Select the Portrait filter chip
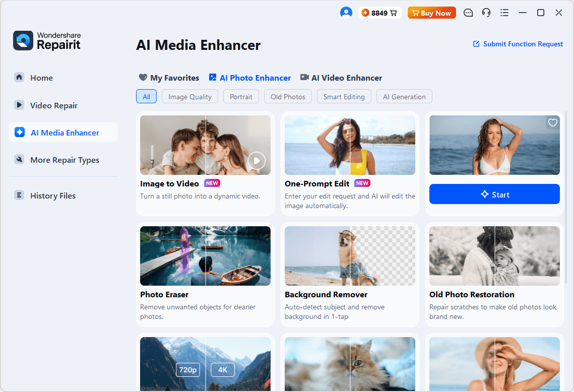This screenshot has height=392, width=574. pos(241,97)
